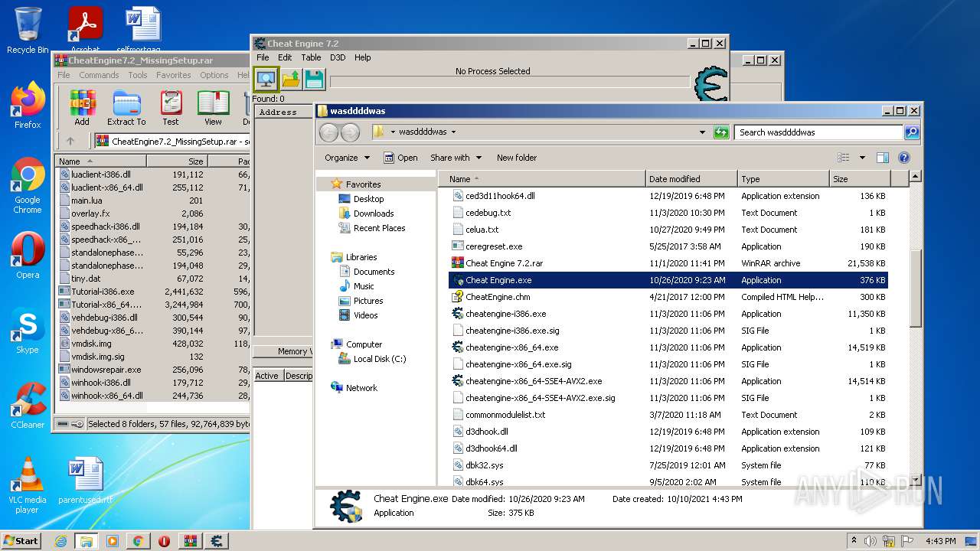Click the WinRAR View icon

point(214,108)
